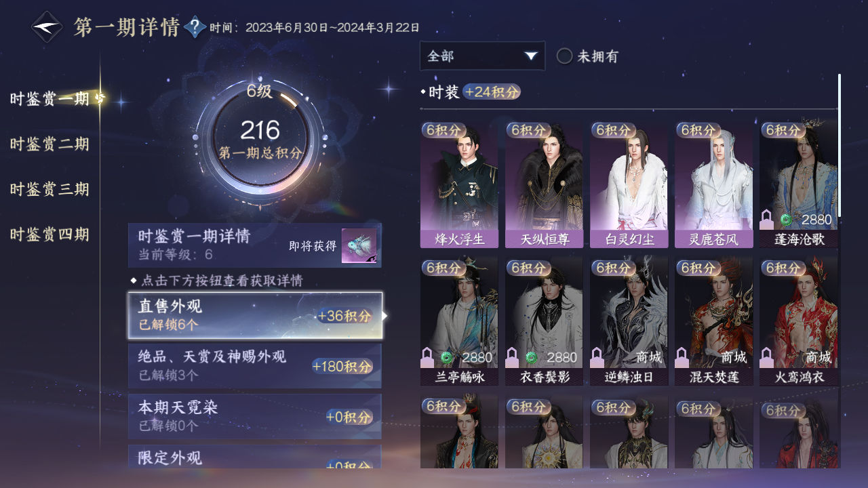
Task: Click the upcoming reward item icon
Action: [x=359, y=246]
